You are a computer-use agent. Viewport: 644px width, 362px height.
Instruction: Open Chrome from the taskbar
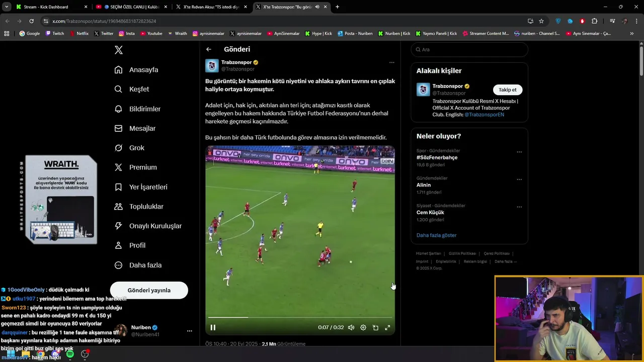tap(40, 354)
